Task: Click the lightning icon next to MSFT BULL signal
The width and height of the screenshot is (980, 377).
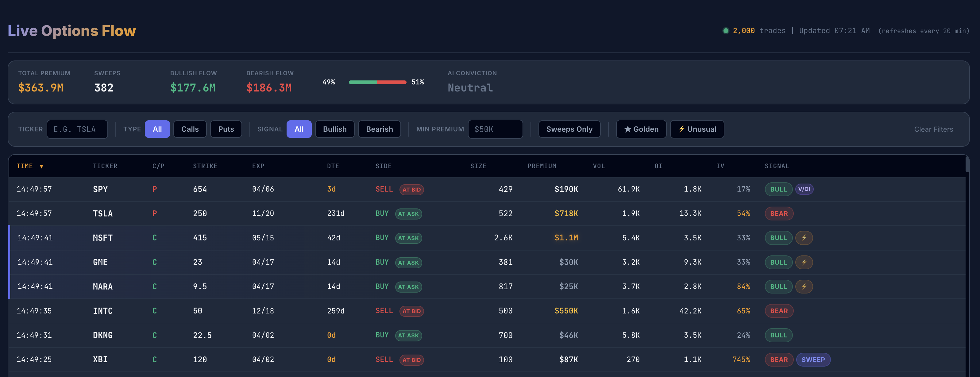Action: (x=804, y=238)
